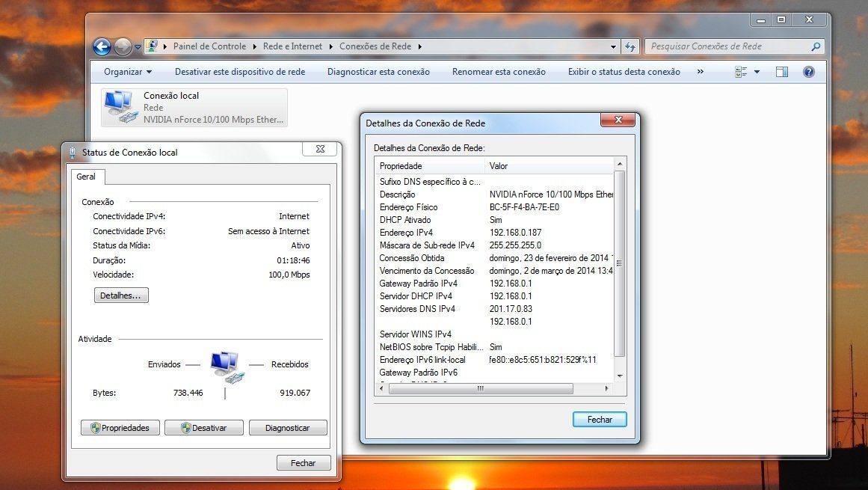Click the horizontal scrollbar thumb in details
868x490 pixels.
click(481, 389)
